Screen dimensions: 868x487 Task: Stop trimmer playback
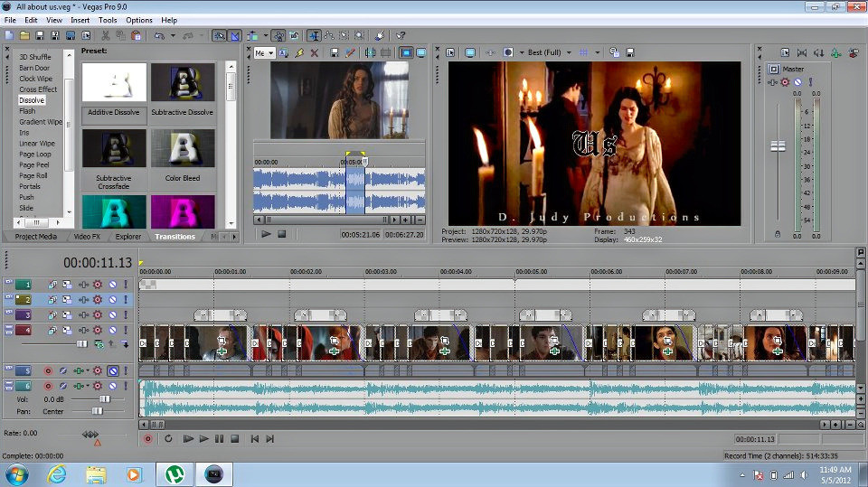click(282, 234)
